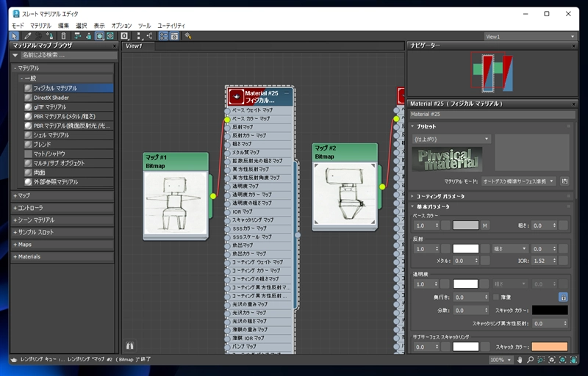
Task: Click the zoom region tool icon
Action: coord(541,360)
